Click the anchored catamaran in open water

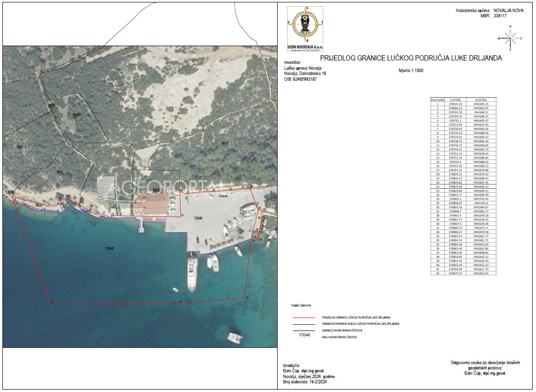pyautogui.click(x=235, y=337)
